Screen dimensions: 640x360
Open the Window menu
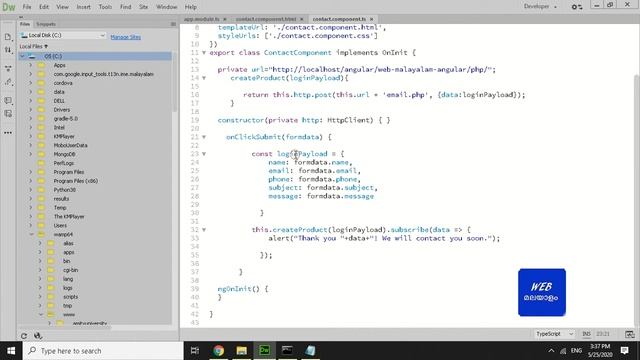(x=167, y=7)
